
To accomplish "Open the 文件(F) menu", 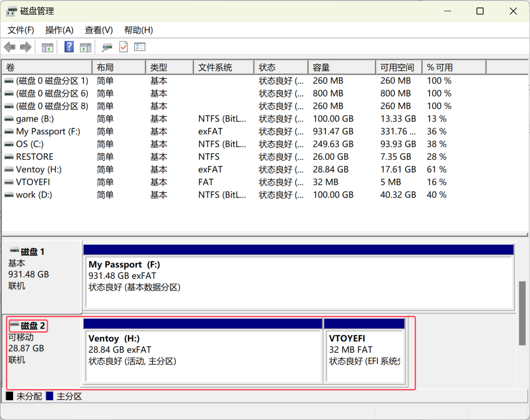I will click(x=21, y=30).
